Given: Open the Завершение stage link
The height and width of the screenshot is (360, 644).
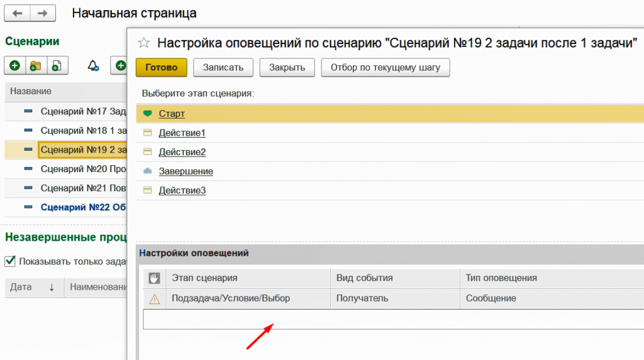Looking at the screenshot, I should coord(186,171).
